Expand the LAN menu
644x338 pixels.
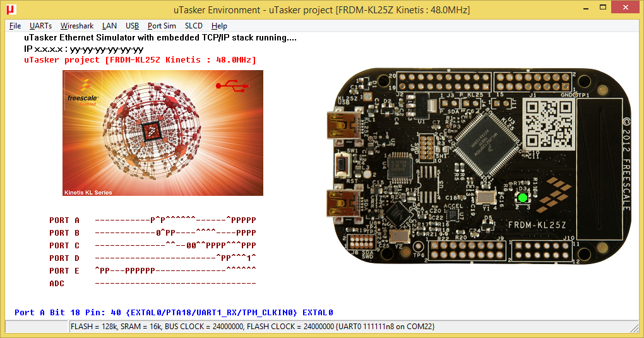click(109, 26)
